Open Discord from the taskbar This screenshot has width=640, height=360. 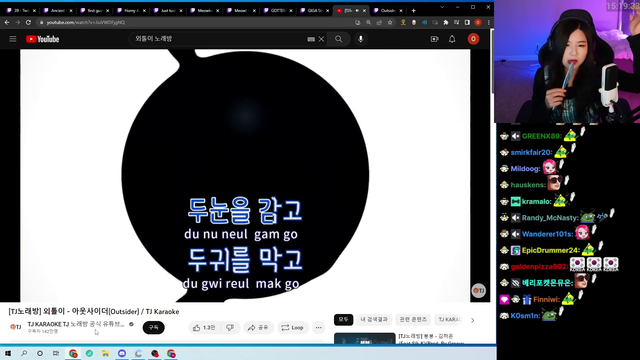point(122,353)
